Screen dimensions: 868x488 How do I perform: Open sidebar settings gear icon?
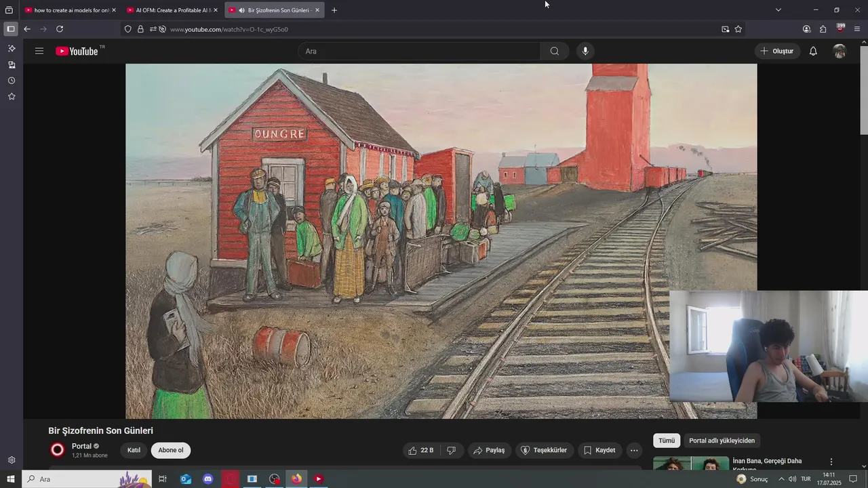point(12,460)
